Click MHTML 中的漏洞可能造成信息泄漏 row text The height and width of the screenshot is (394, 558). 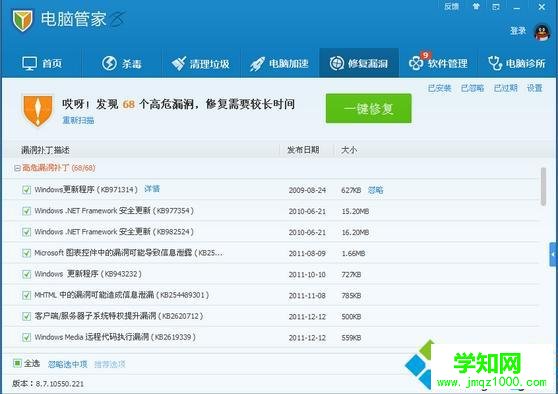pyautogui.click(x=122, y=295)
